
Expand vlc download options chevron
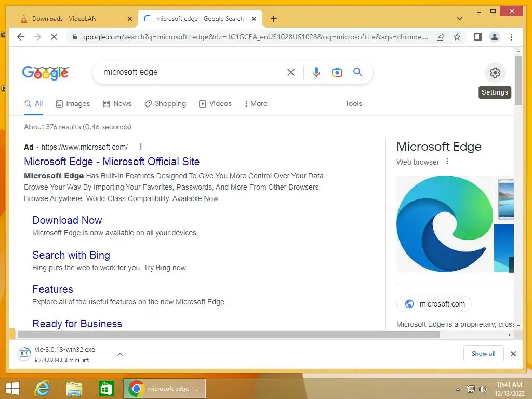click(x=120, y=354)
